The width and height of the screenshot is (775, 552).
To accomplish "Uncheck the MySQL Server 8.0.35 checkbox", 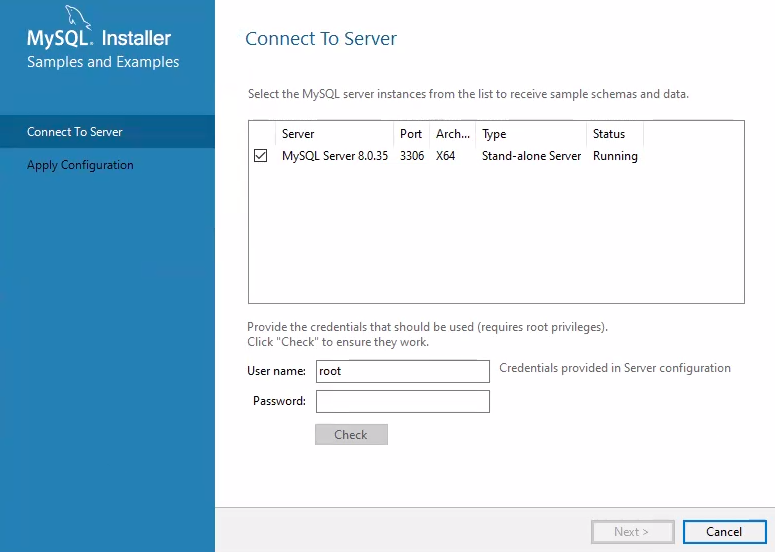I will pyautogui.click(x=260, y=156).
